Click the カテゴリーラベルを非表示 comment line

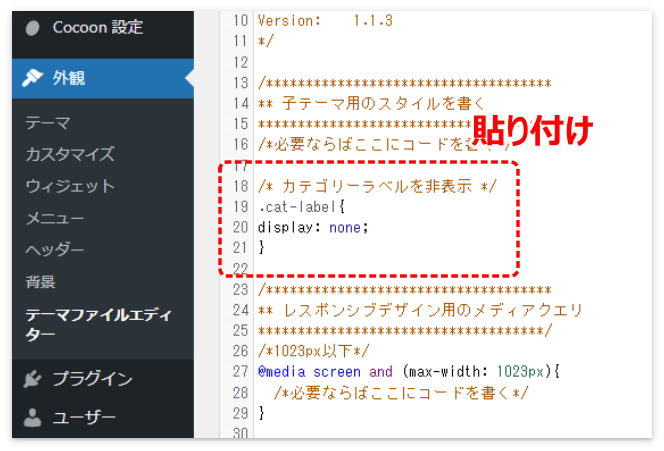(376, 186)
